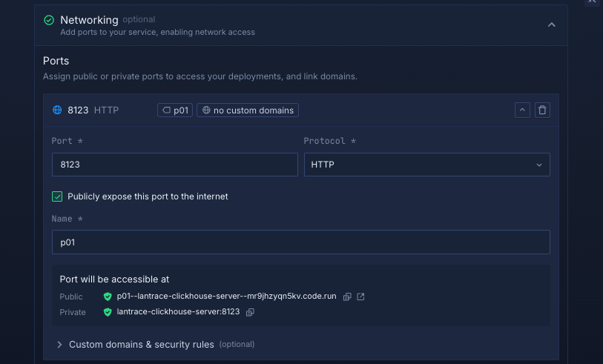This screenshot has width=603, height=364.
Task: Collapse the 8123 port panel
Action: point(522,110)
